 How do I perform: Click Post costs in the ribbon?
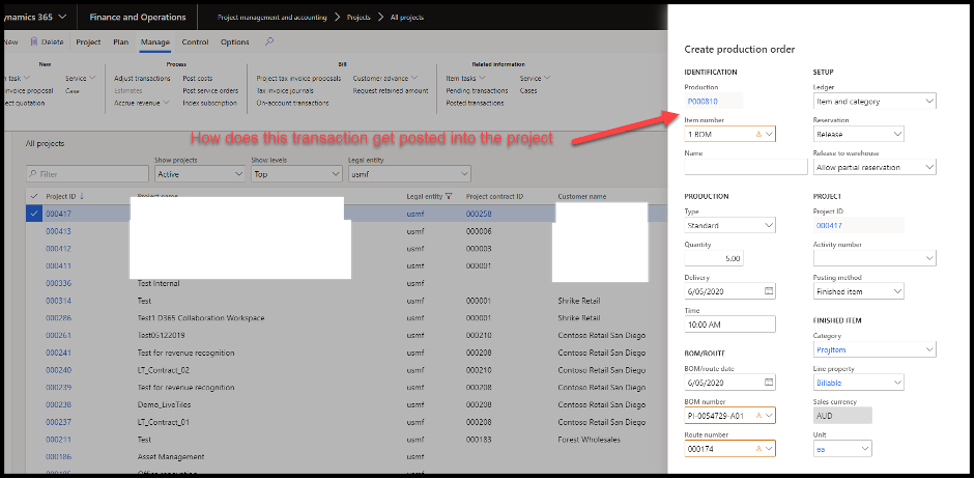(x=198, y=78)
